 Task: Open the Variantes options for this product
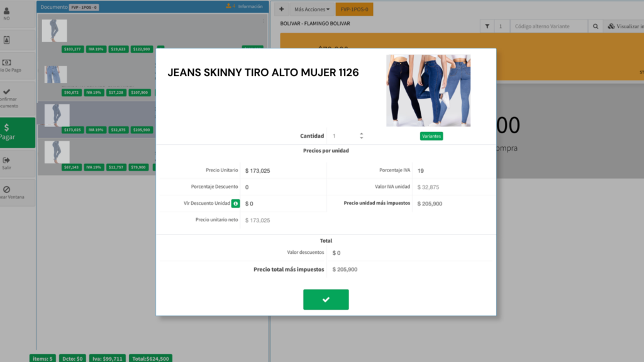coord(431,136)
